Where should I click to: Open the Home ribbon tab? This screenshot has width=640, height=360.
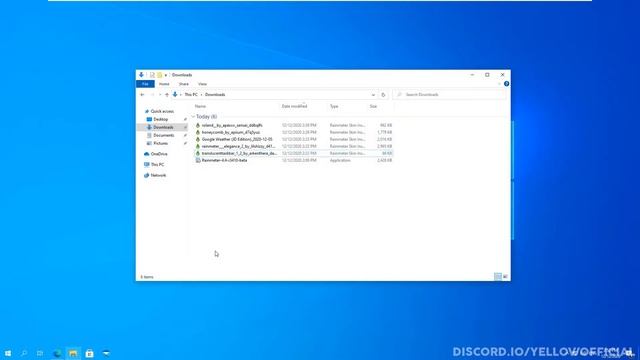tap(164, 84)
